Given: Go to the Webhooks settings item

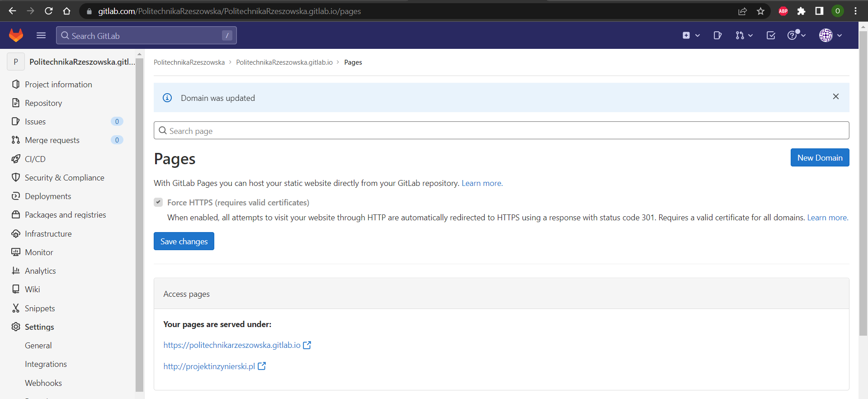Looking at the screenshot, I should (43, 383).
